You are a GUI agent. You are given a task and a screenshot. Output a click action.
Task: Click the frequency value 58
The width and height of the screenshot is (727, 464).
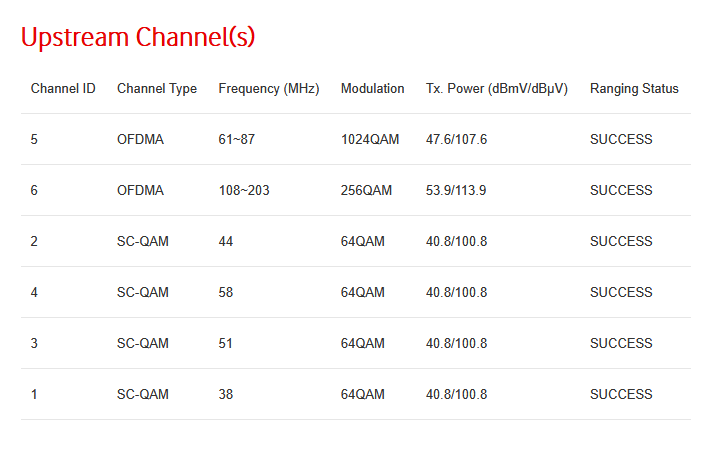tap(227, 293)
